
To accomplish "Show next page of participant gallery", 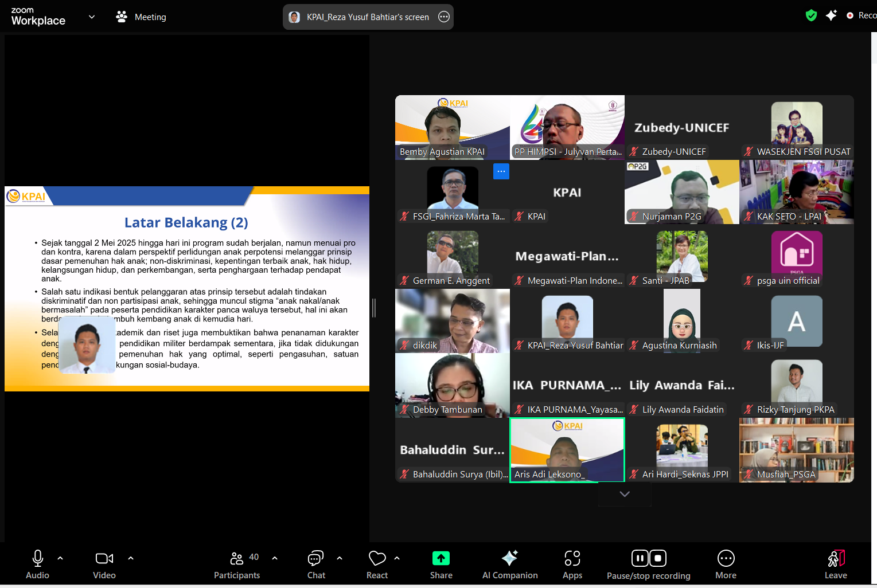I will (x=625, y=494).
